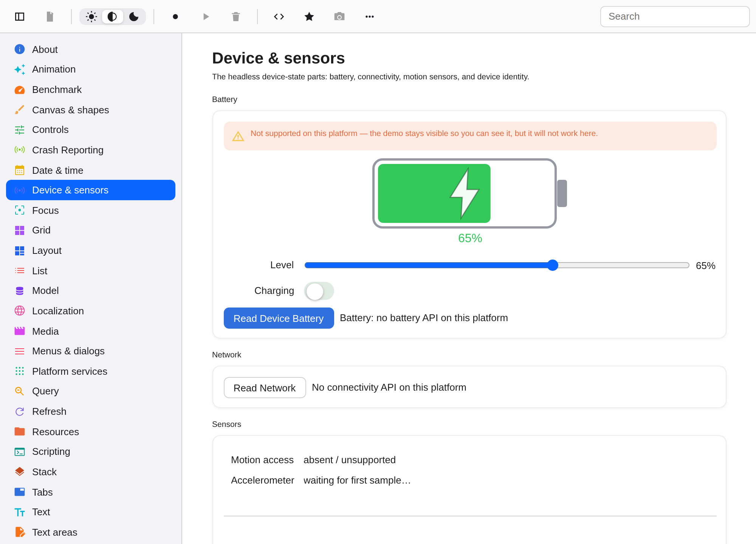Toggle the sidebar panel icon
This screenshot has width=756, height=544.
pos(20,17)
